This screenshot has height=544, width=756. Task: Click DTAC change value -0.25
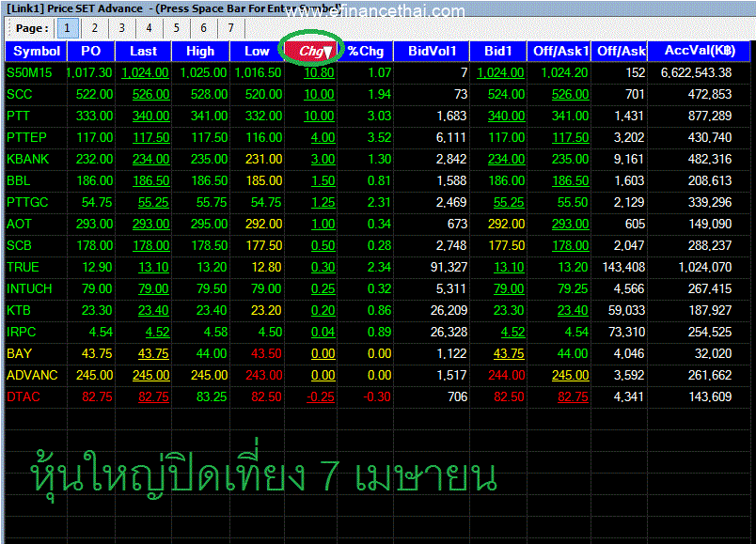coord(321,397)
